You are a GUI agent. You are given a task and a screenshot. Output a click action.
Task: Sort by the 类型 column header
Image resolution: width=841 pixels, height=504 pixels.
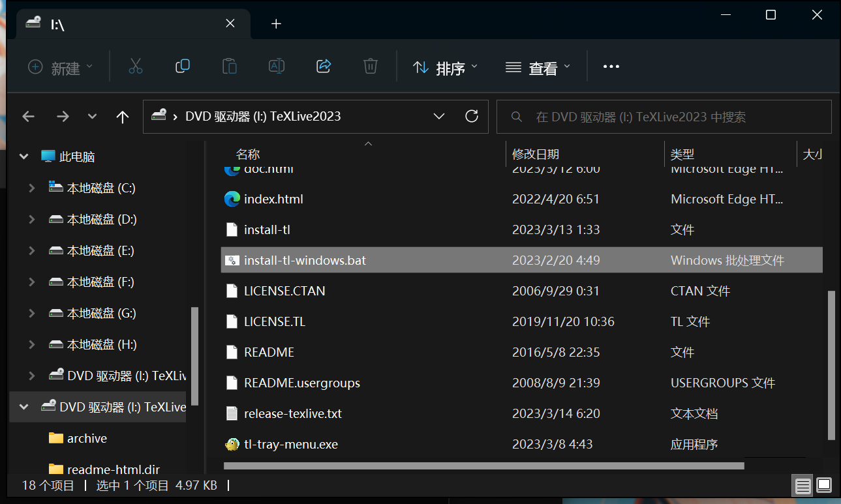[682, 155]
